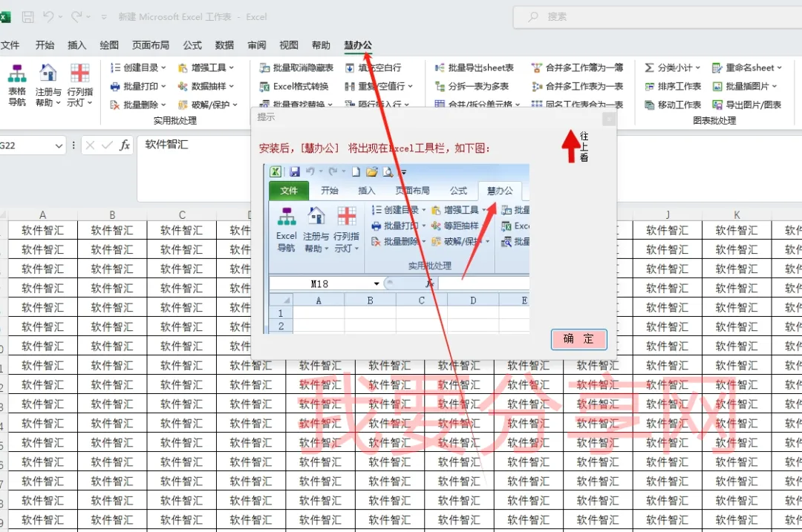This screenshot has width=802, height=532.
Task: Open the 表格导航 table navigation tool
Action: point(17,85)
